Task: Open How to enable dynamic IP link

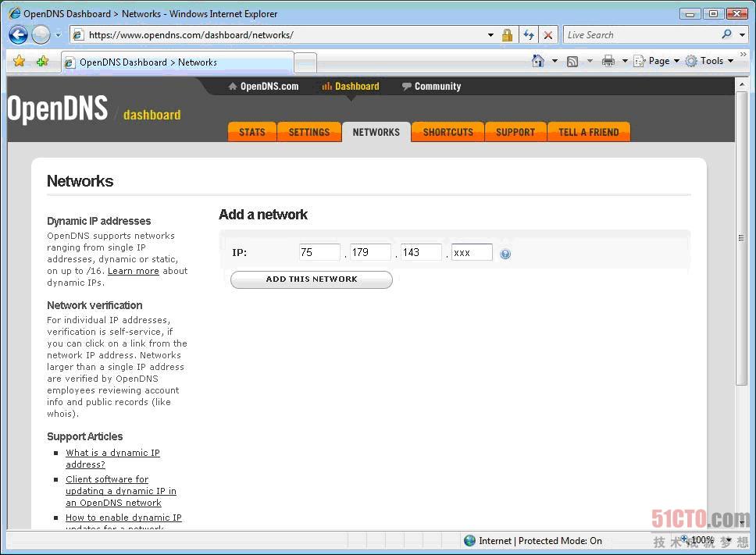Action: click(123, 518)
